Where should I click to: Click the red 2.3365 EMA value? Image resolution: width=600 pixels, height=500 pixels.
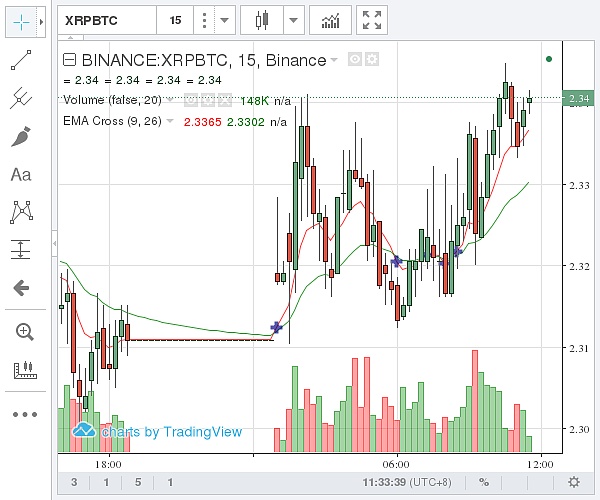pyautogui.click(x=202, y=122)
